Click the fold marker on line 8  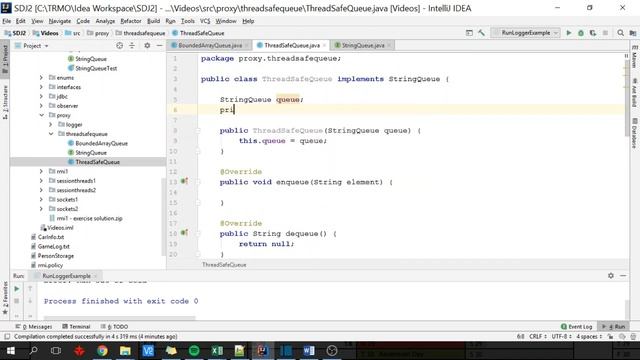pos(198,131)
